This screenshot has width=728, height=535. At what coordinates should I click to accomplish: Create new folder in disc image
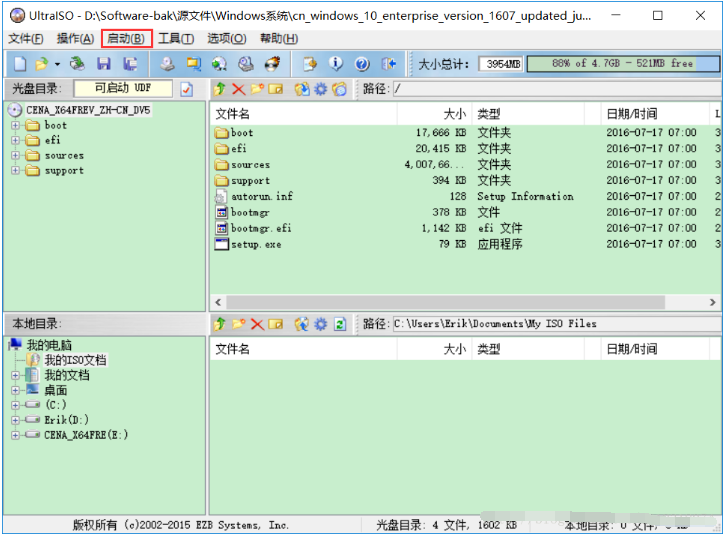tap(257, 89)
